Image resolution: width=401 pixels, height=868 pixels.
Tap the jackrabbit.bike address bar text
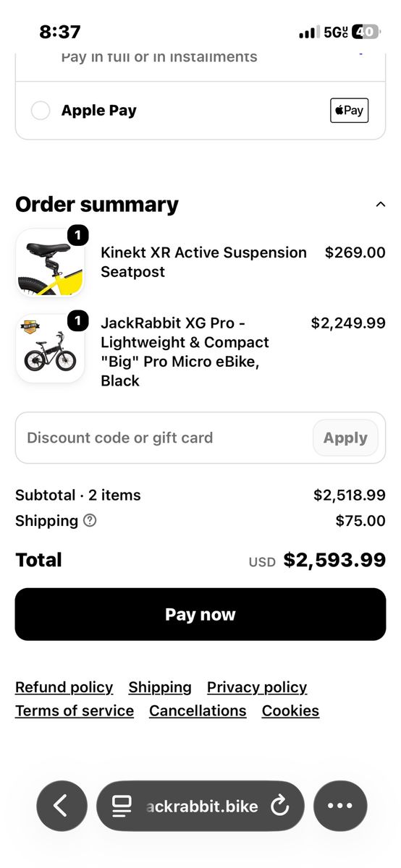tap(201, 806)
